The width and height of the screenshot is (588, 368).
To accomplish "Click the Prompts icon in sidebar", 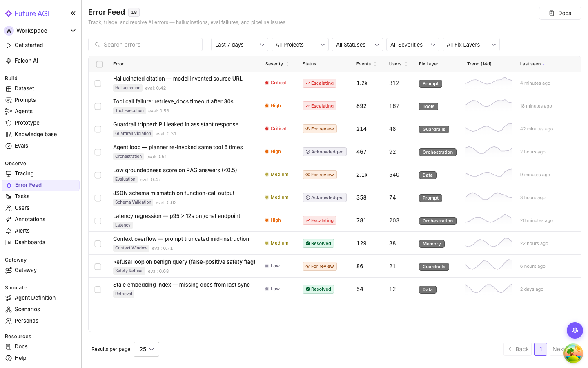I will click(9, 100).
